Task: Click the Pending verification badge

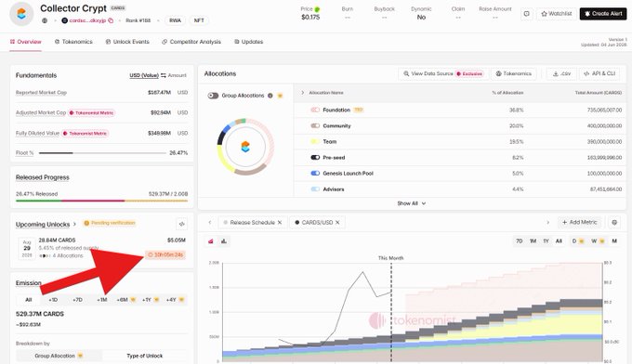Action: (x=110, y=223)
